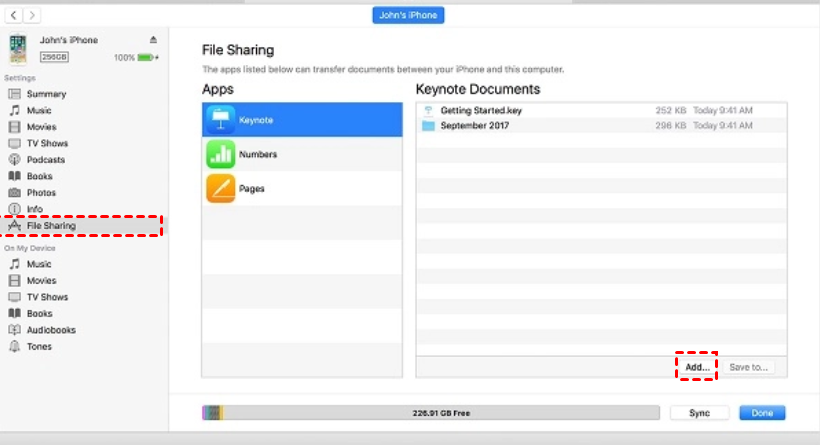This screenshot has height=445, width=820.
Task: Select the September 2017 folder
Action: point(477,126)
